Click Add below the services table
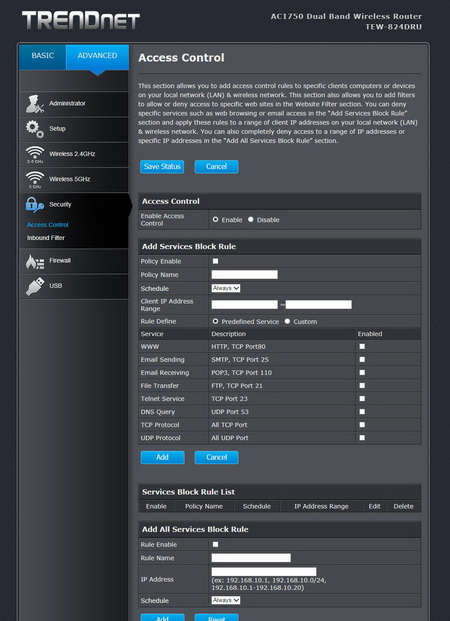Image resolution: width=450 pixels, height=621 pixels. (162, 457)
